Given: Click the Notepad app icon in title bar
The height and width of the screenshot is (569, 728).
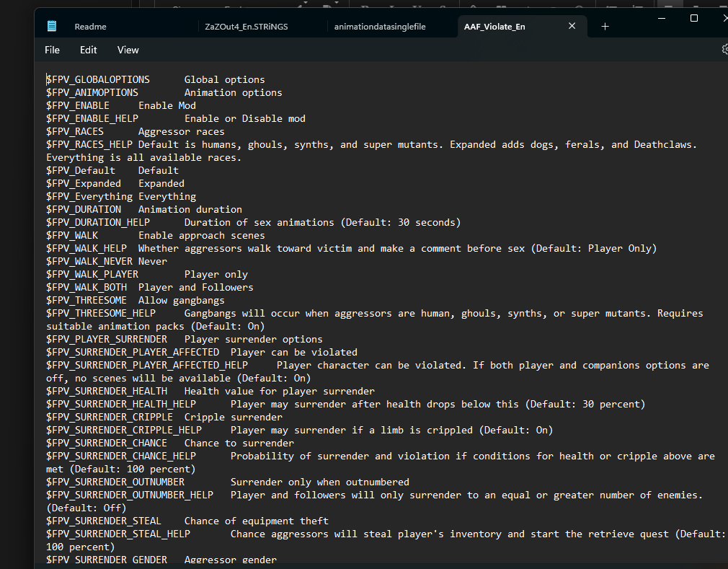Looking at the screenshot, I should tap(52, 26).
